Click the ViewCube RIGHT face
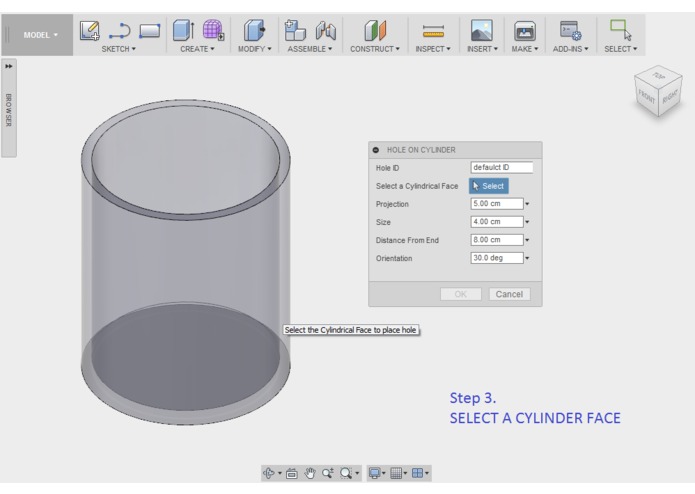 670,96
